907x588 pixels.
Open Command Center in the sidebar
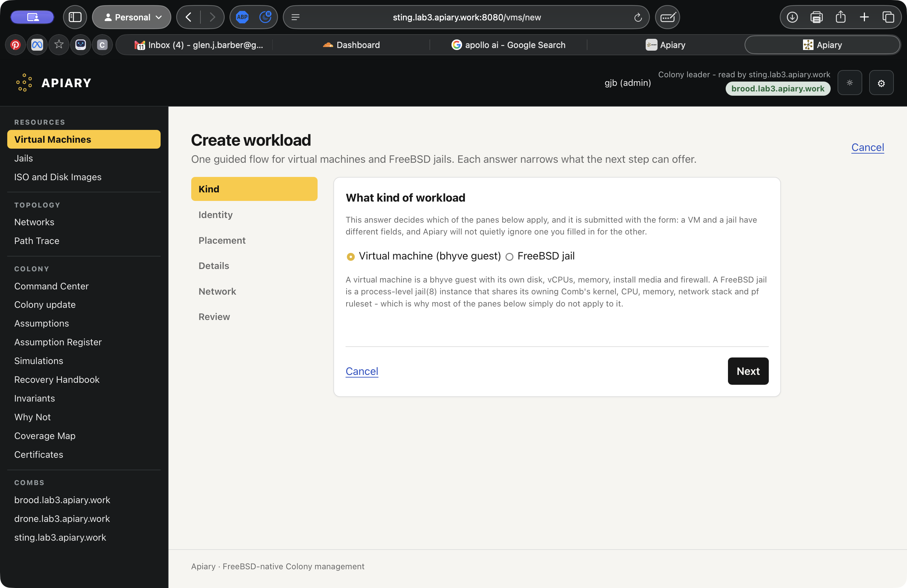84,286
